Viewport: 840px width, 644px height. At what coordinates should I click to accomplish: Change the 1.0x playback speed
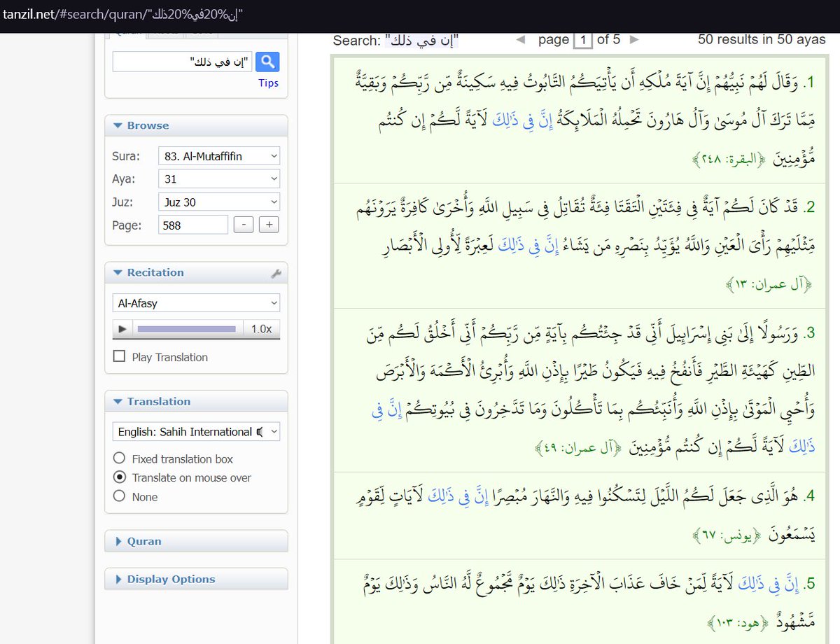[261, 328]
